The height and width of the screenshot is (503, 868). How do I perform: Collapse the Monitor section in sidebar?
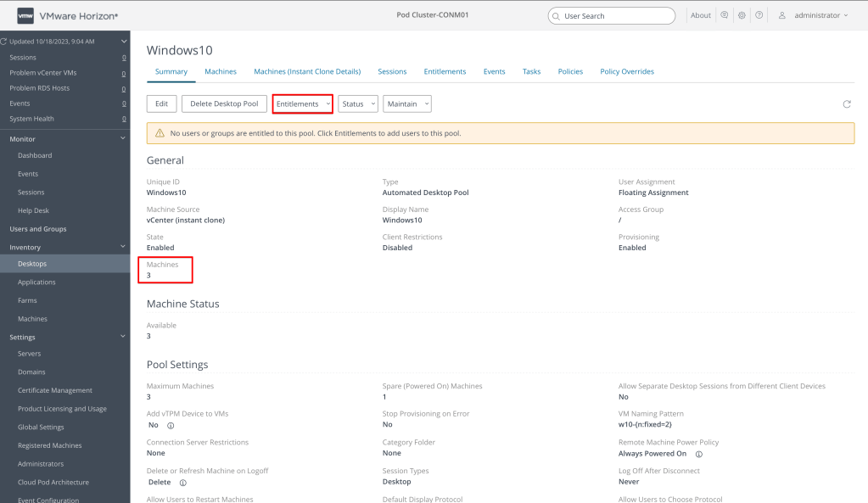[124, 137]
